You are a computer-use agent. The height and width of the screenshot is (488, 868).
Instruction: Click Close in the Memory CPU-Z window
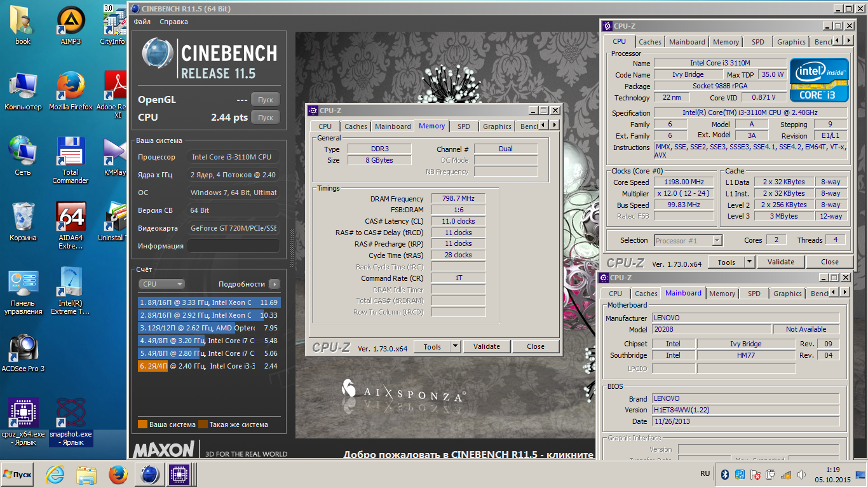pyautogui.click(x=536, y=346)
